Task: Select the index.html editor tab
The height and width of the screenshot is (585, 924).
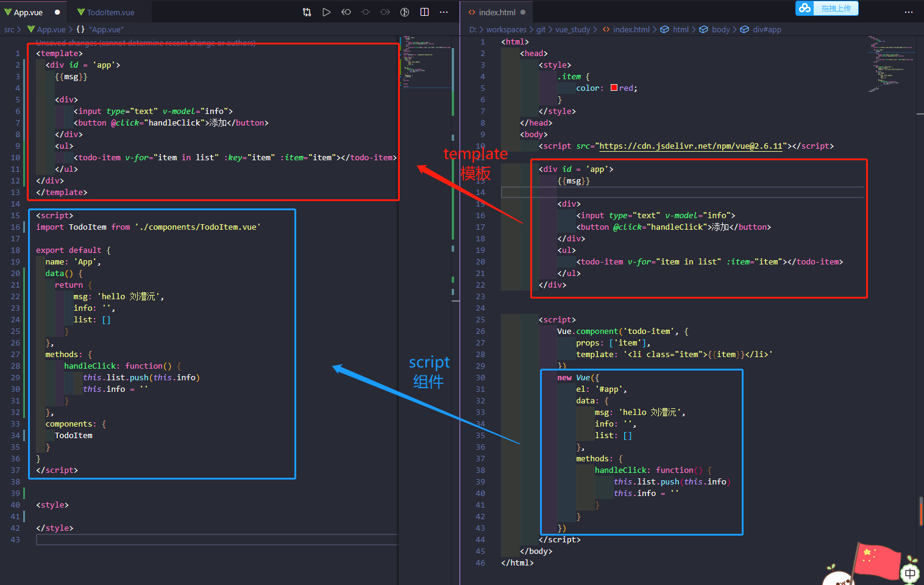Action: coord(497,12)
